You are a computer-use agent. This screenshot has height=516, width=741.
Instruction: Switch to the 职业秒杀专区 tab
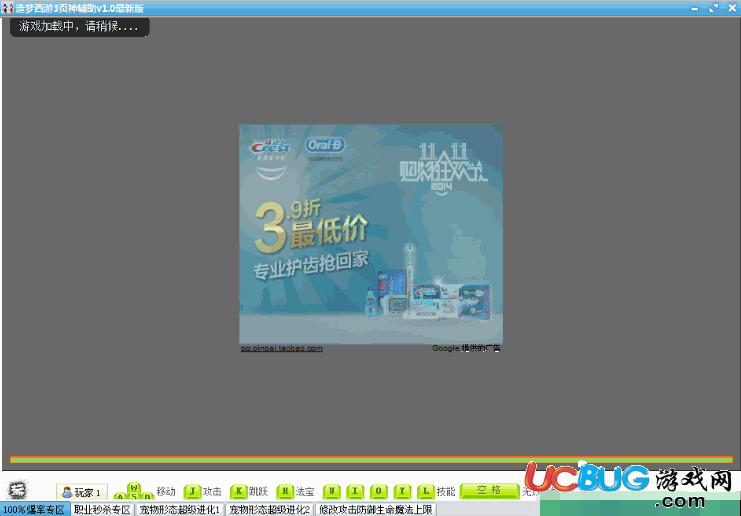coord(102,509)
